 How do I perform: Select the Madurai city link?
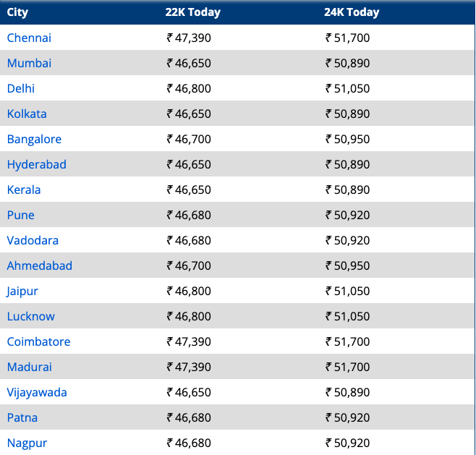coord(30,367)
